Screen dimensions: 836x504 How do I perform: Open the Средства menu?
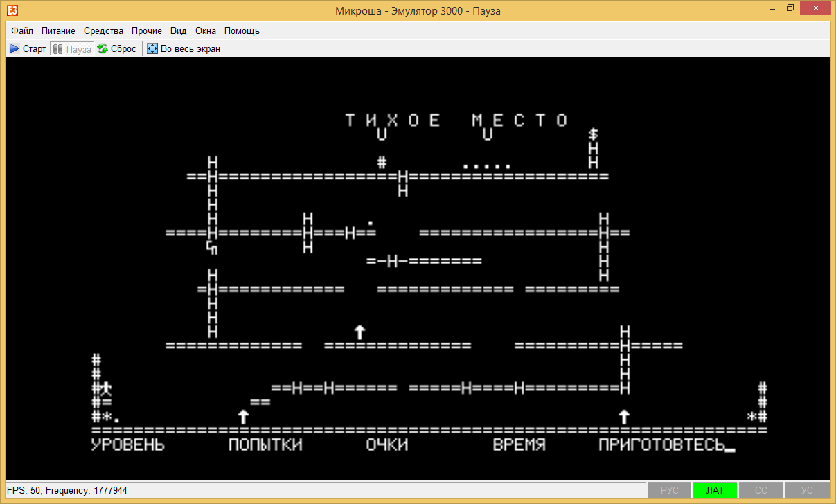click(x=103, y=30)
